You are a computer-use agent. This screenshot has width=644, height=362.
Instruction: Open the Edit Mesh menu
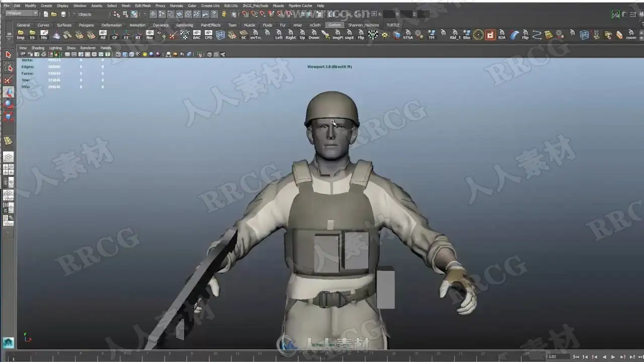pyautogui.click(x=142, y=6)
